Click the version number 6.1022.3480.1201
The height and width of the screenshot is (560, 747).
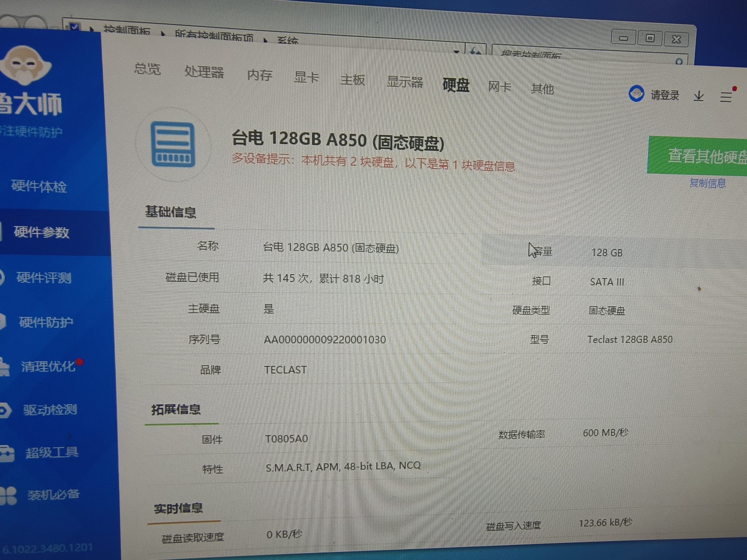tap(47, 548)
